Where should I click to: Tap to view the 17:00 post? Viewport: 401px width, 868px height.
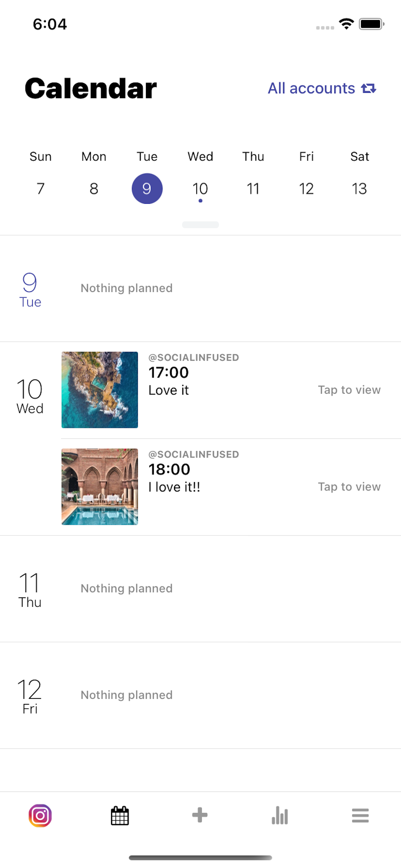click(349, 390)
